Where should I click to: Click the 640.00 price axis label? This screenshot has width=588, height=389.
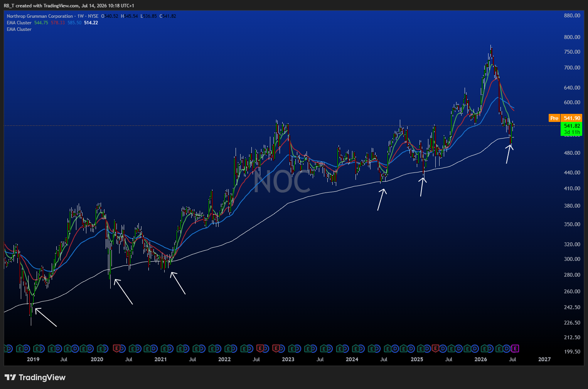[572, 88]
